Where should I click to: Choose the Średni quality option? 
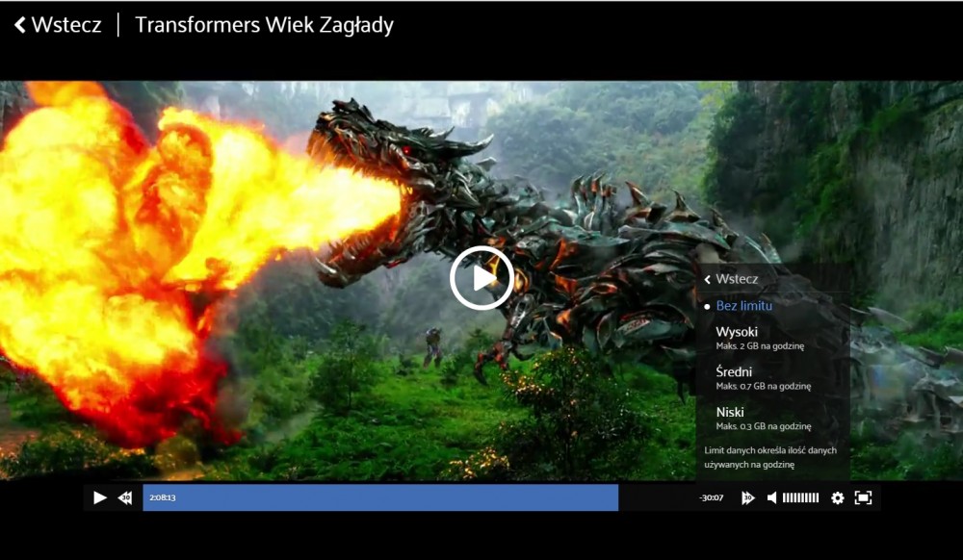(735, 372)
